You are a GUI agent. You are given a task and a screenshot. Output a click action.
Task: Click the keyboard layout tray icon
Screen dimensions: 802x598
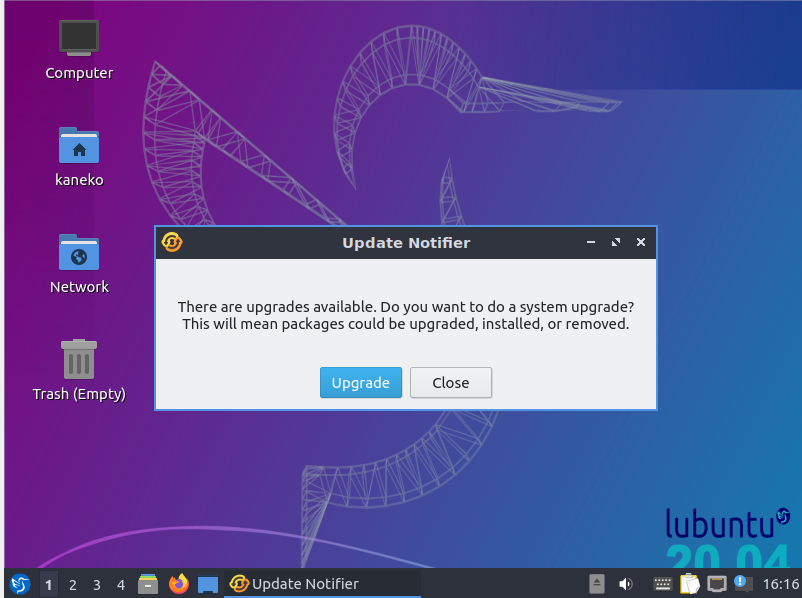pyautogui.click(x=662, y=584)
